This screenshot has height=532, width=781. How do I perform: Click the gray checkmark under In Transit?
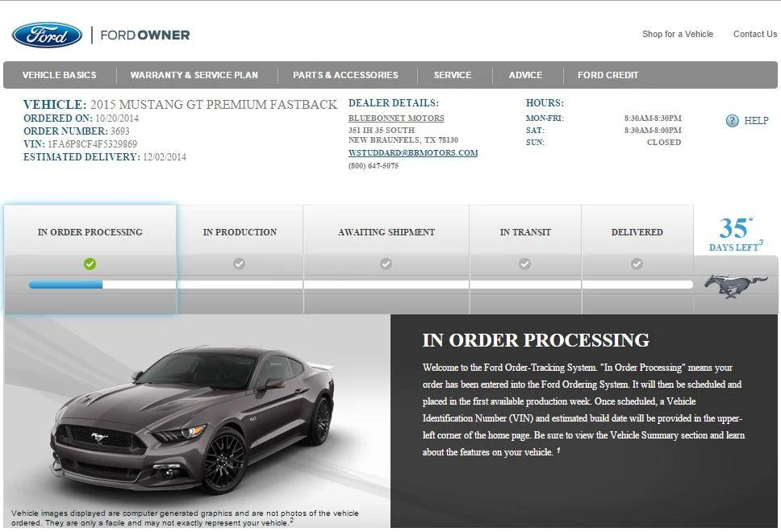click(524, 264)
